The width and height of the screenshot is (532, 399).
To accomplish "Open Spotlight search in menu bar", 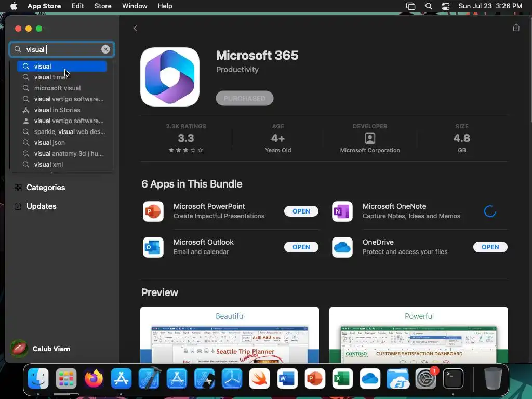I will click(x=429, y=6).
